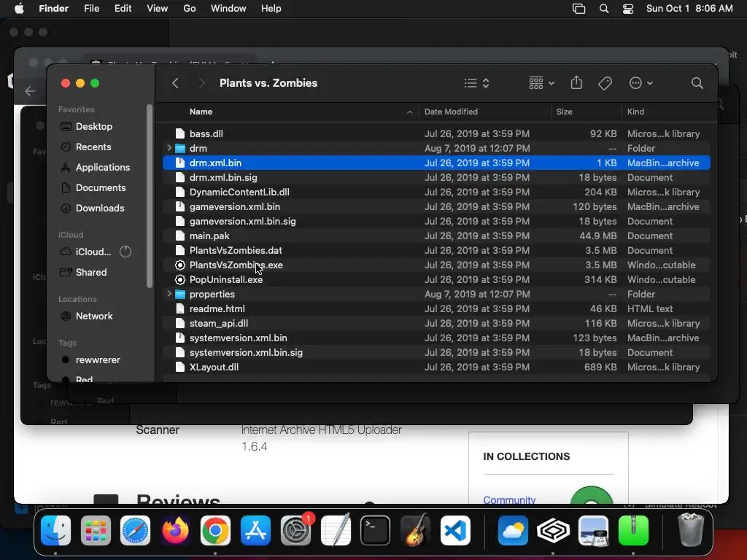Go back with the Finder back chevron
Viewport: 747px width, 560px height.
tap(175, 83)
